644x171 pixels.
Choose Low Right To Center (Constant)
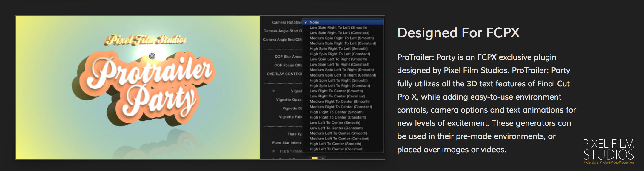338,96
